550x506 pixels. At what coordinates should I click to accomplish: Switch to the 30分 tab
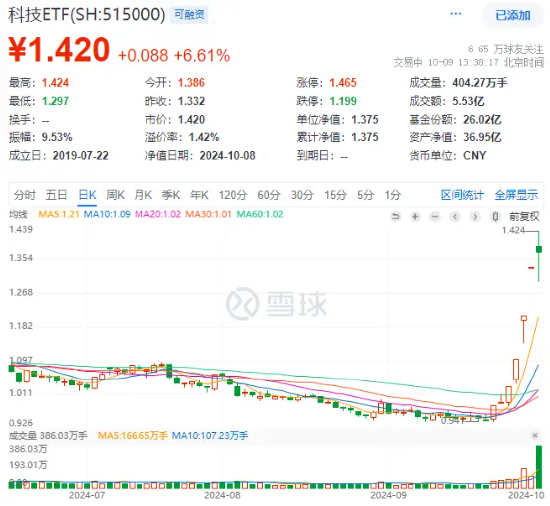(x=302, y=195)
